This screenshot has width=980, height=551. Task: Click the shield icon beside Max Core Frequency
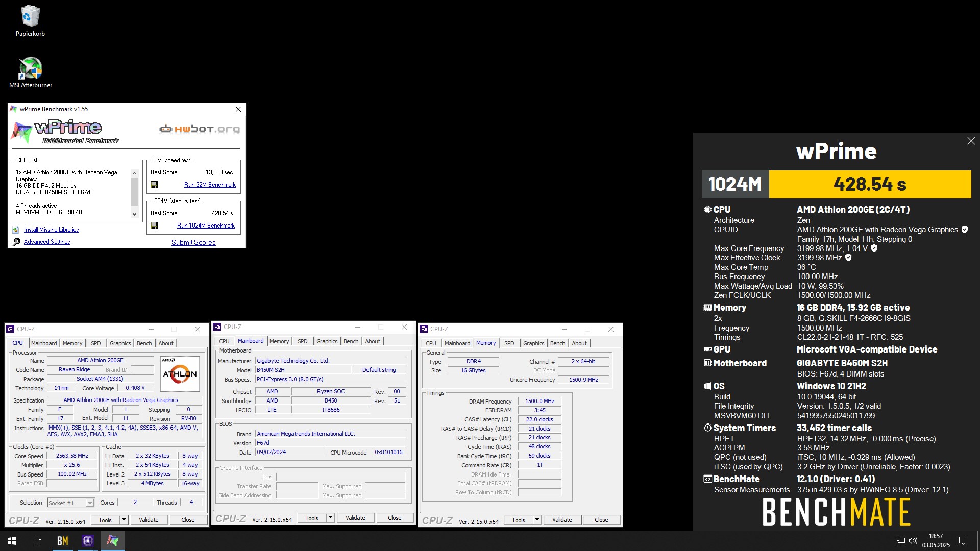(874, 248)
